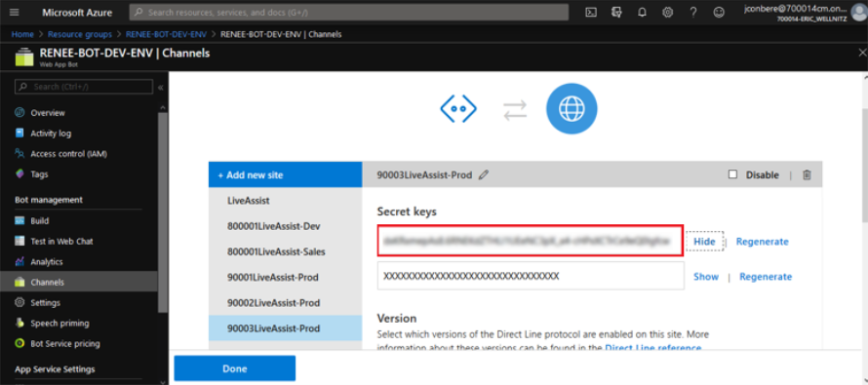Click Hide for the first secret key
Viewport: 868px width, 385px height.
(x=705, y=242)
